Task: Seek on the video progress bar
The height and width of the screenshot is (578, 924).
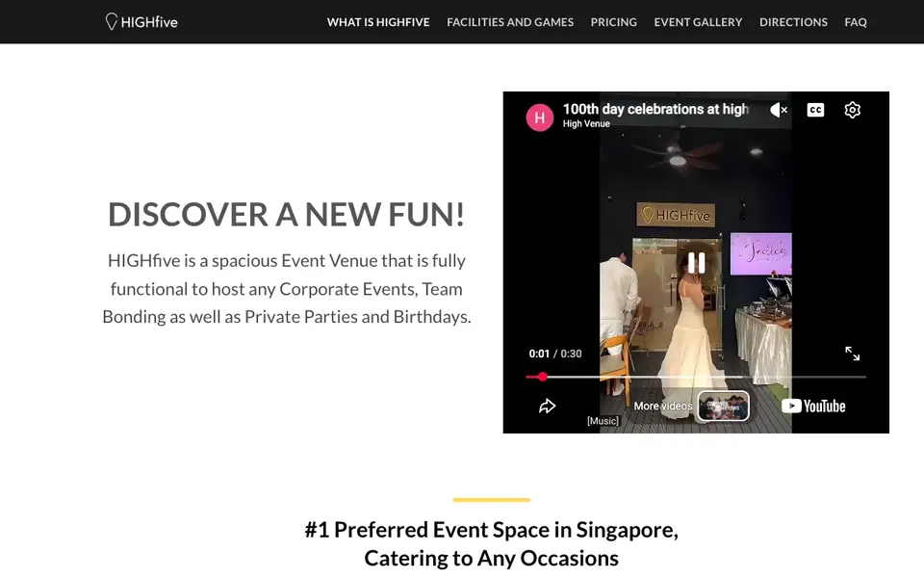Action: [696, 377]
